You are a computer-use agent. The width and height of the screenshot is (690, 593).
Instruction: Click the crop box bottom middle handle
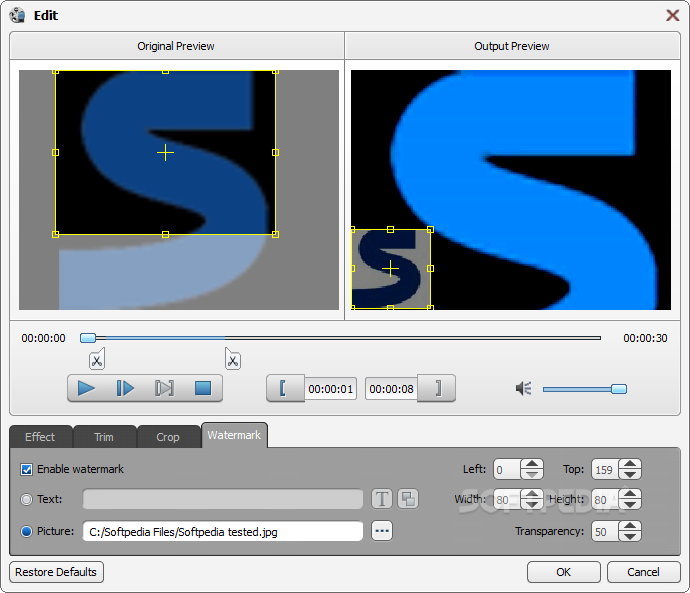click(165, 234)
